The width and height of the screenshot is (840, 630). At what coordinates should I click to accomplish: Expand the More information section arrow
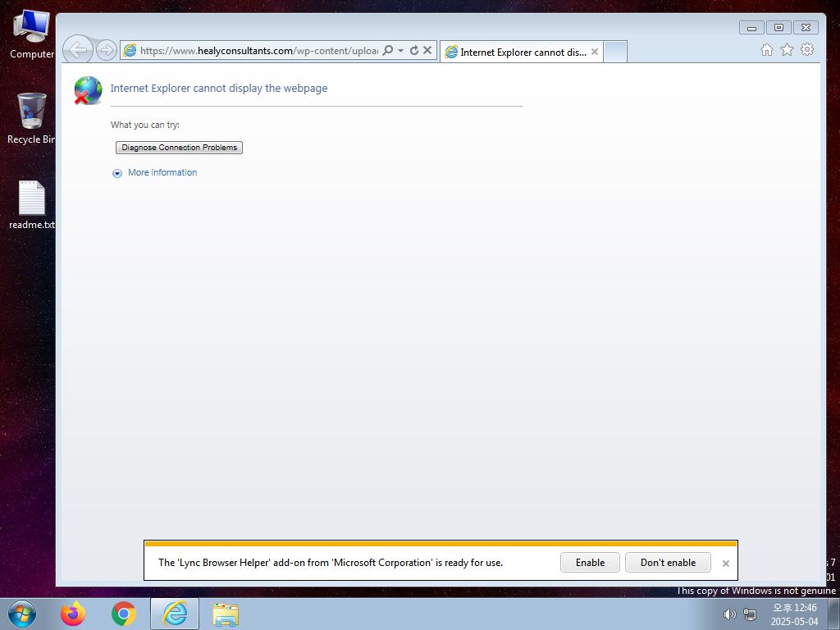(116, 173)
